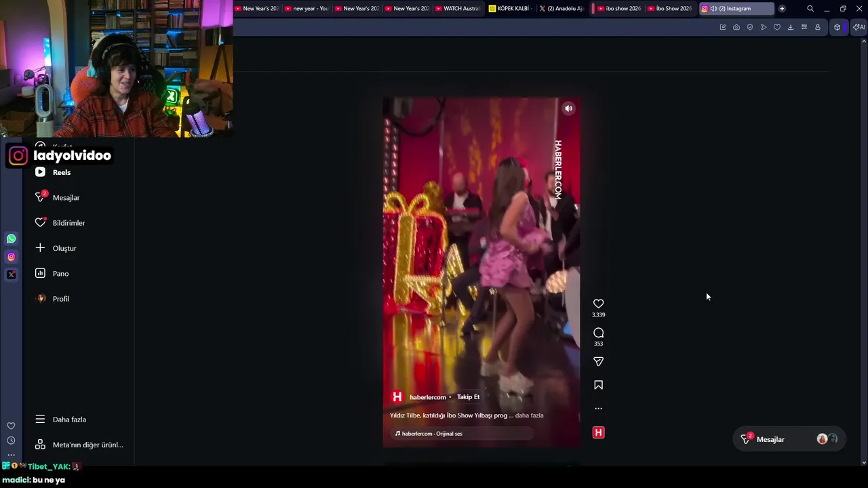The image size is (868, 488).
Task: Select the (2) Instagram tab
Action: [736, 9]
